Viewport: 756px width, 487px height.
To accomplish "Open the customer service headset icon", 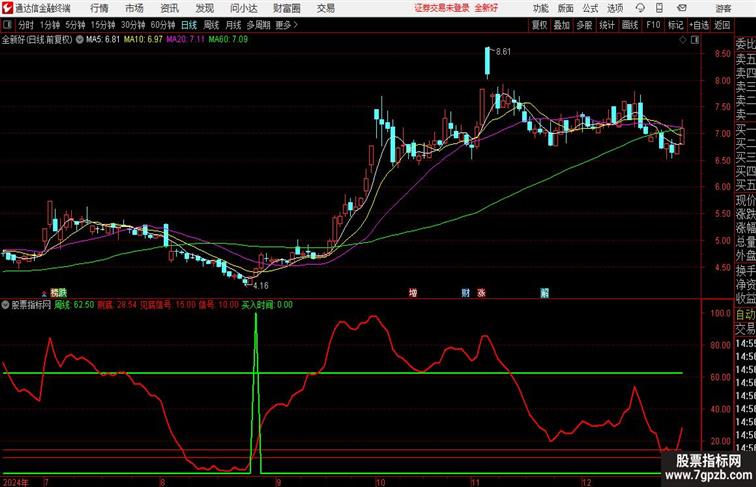I will (x=640, y=8).
